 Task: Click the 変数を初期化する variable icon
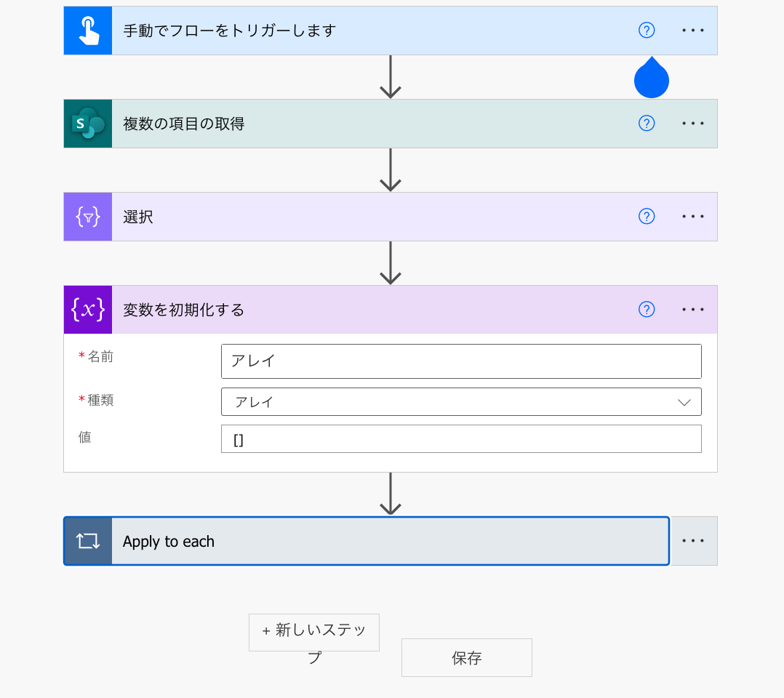pos(87,309)
